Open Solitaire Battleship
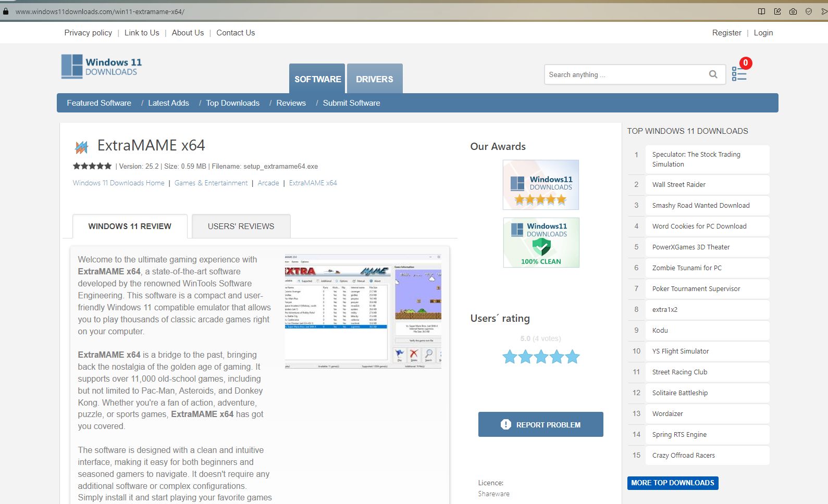This screenshot has width=828, height=504. [x=707, y=393]
